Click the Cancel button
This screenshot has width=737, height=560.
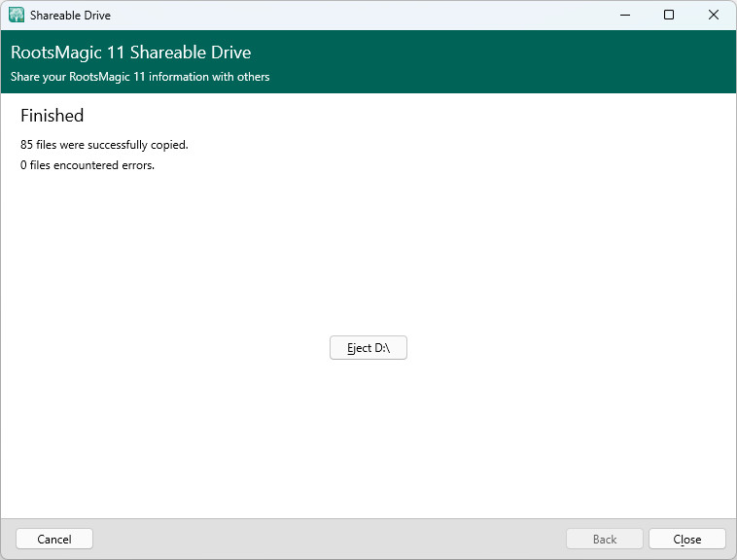pos(54,539)
